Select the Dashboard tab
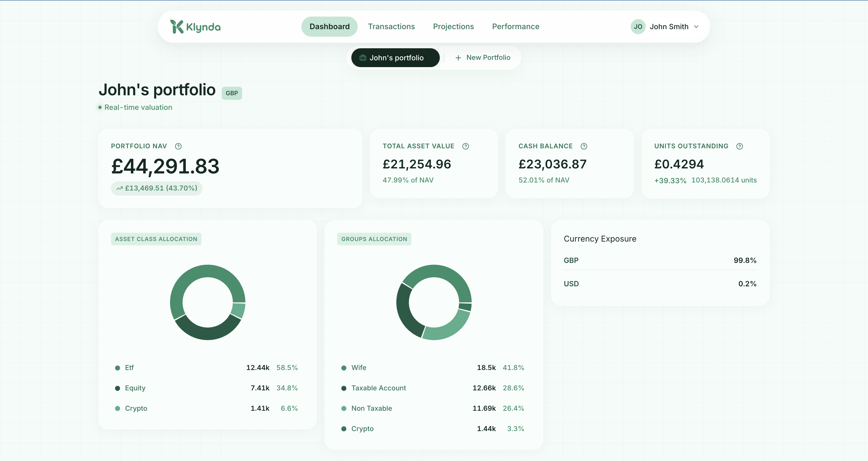Screen dimensions: 868x461 pyautogui.click(x=329, y=27)
